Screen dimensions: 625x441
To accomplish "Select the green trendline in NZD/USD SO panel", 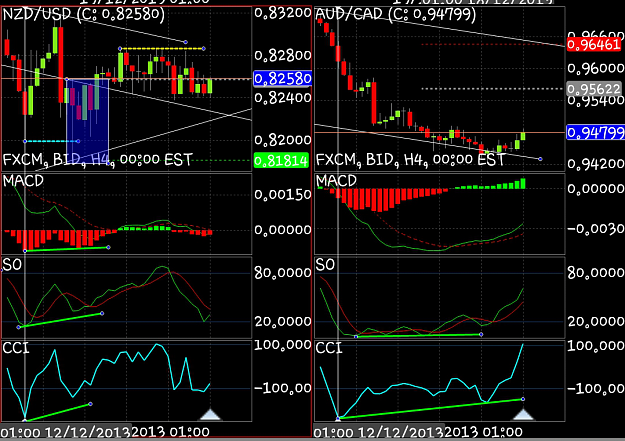I will click(x=60, y=320).
